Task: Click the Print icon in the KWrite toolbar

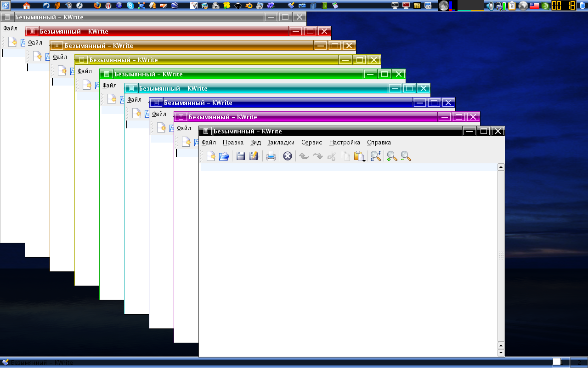Action: (271, 156)
